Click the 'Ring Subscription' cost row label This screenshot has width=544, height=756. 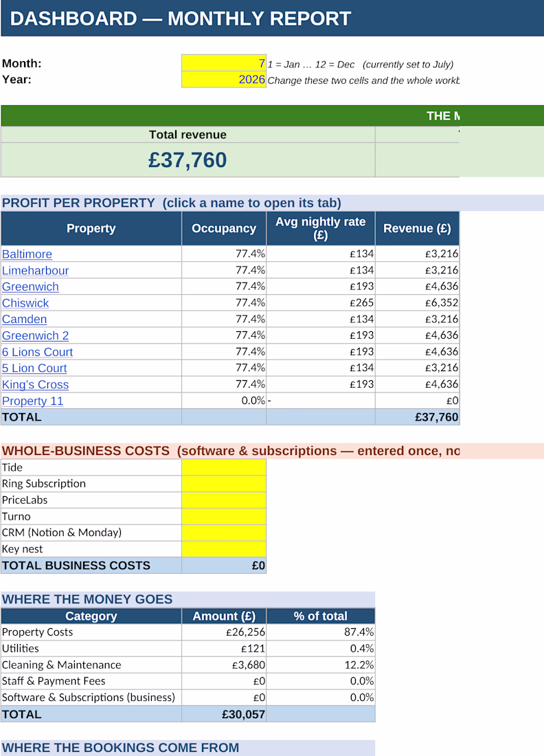(x=44, y=484)
